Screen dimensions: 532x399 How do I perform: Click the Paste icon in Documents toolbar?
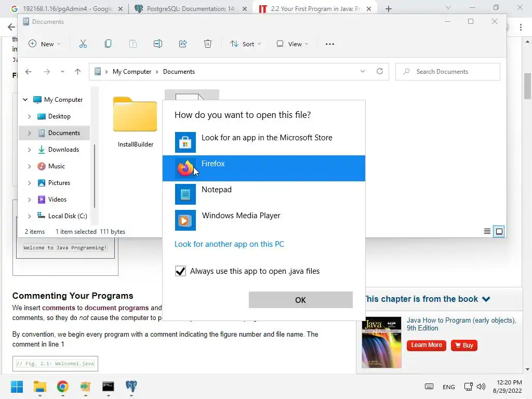pos(133,44)
